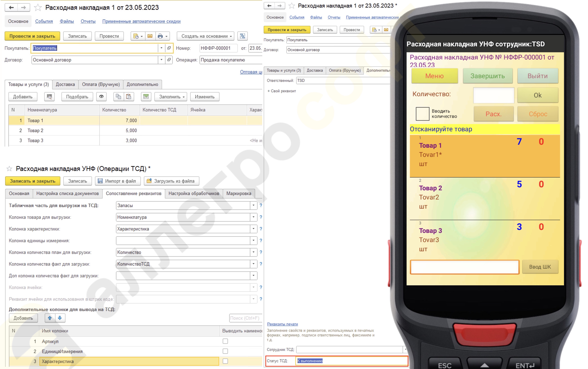Star the Операции ТСД form as favorite
588x369 pixels.
9,169
